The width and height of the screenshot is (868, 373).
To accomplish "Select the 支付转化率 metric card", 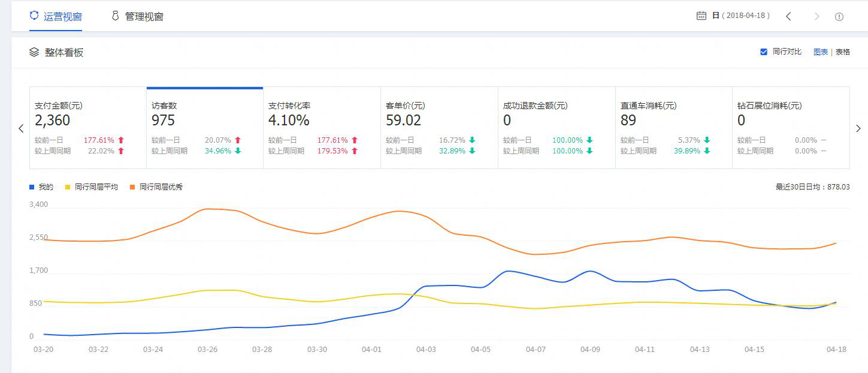I will (x=322, y=128).
